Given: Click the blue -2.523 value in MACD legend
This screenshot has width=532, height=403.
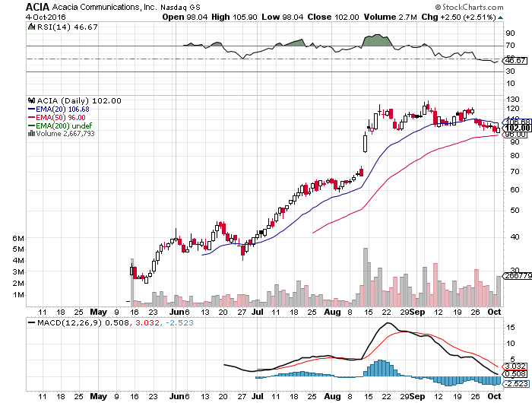Looking at the screenshot, I should pyautogui.click(x=179, y=323).
